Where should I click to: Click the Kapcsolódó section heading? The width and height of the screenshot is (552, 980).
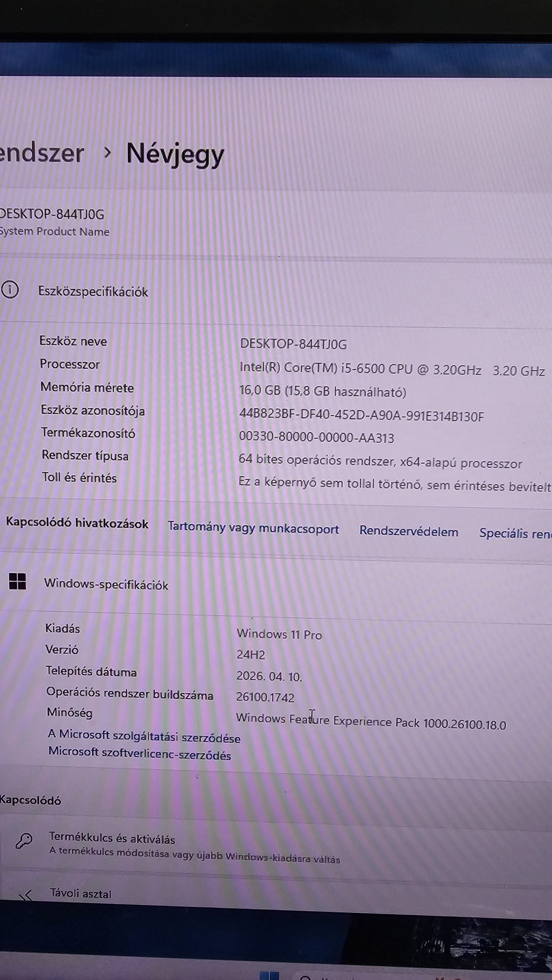(x=30, y=800)
